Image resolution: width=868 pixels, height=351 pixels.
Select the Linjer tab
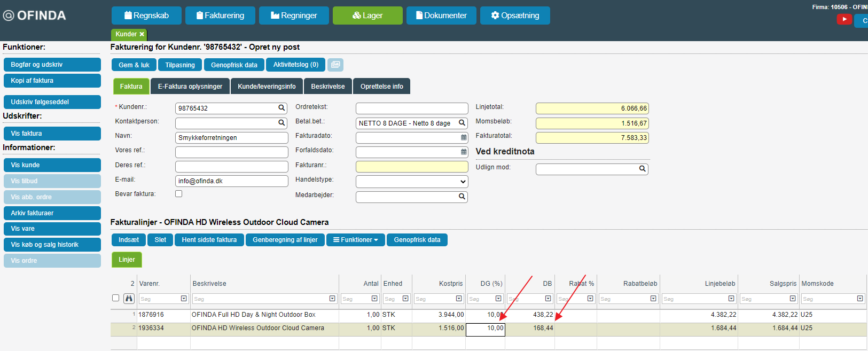(127, 260)
